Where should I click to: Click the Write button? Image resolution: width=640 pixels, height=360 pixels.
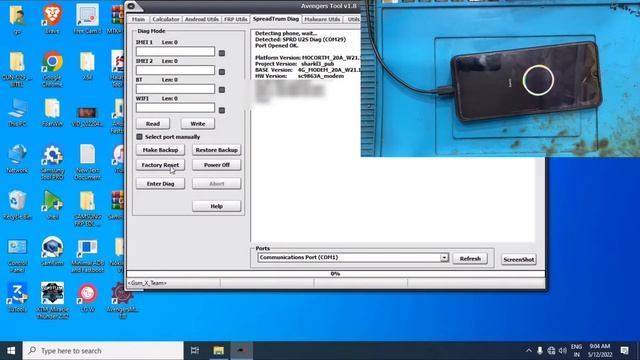(198, 124)
